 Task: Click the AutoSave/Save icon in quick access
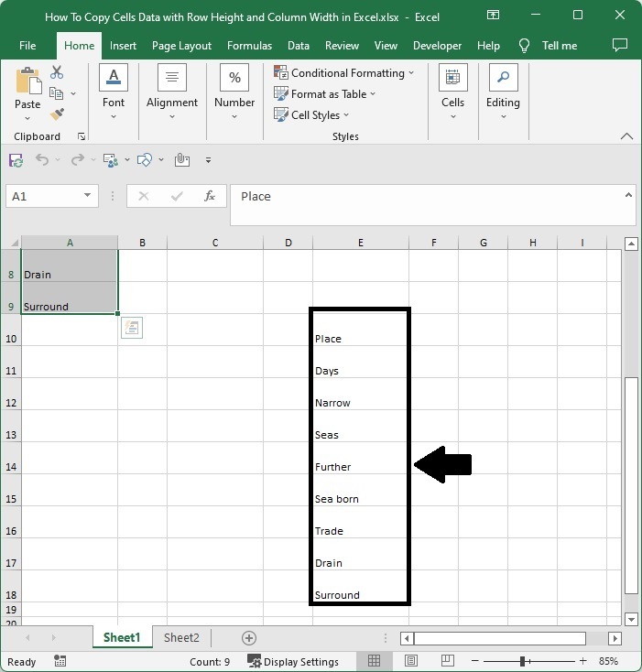point(16,160)
